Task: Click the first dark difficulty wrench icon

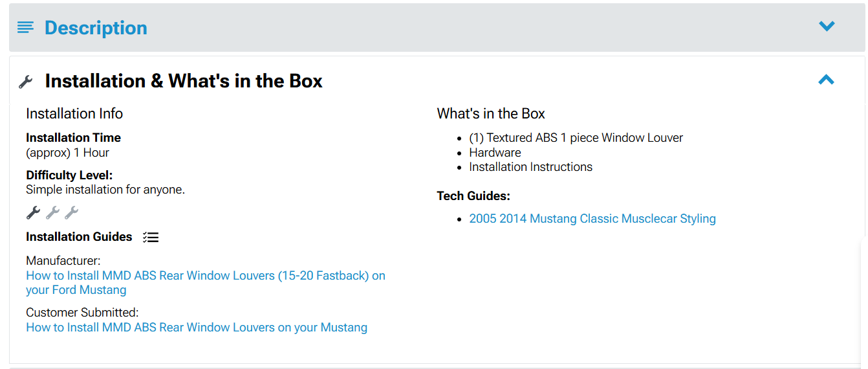Action: click(33, 212)
